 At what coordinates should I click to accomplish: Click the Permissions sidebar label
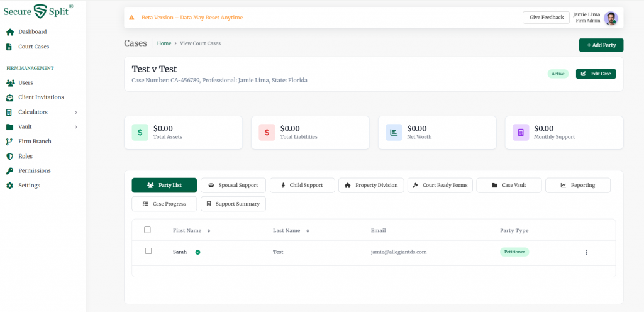(x=35, y=170)
